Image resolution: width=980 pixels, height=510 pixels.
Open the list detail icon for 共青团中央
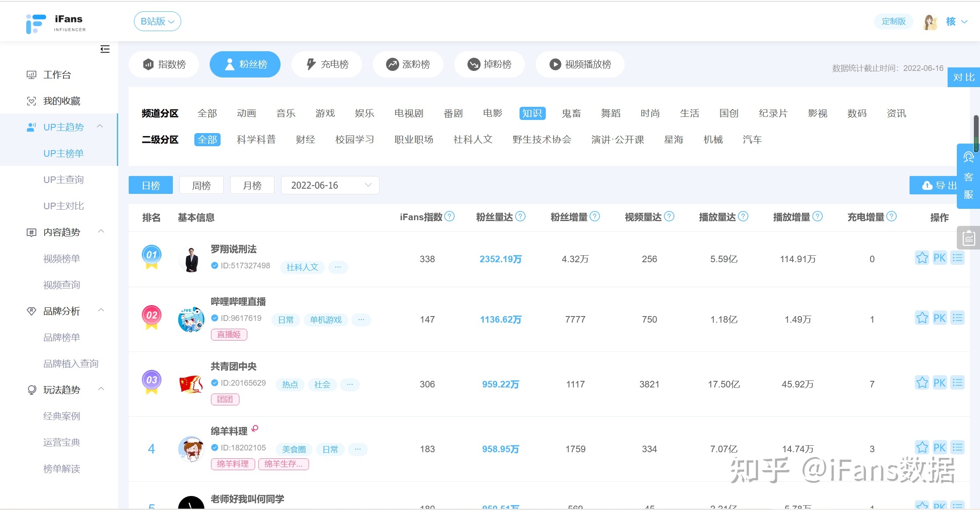click(957, 383)
